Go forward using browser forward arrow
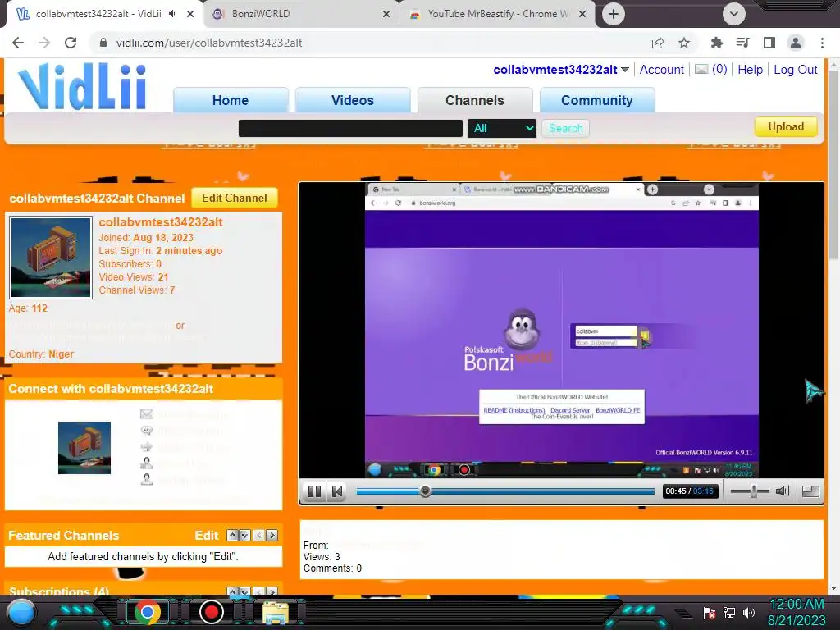 pyautogui.click(x=44, y=43)
